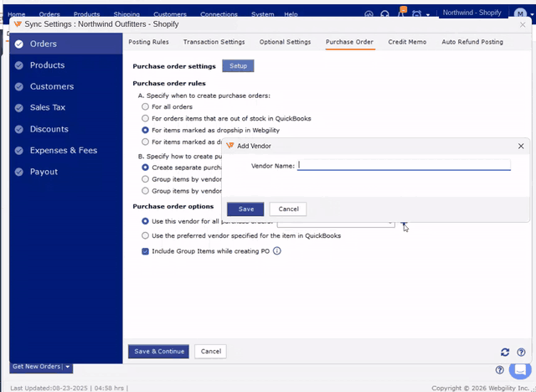
Task: Click the help icon beside the chat bubble
Action: 499,369
